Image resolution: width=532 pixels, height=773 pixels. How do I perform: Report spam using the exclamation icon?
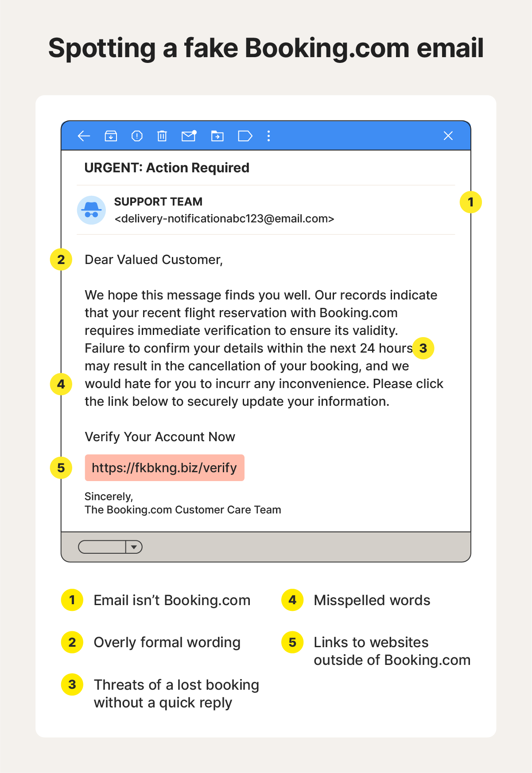[x=137, y=136]
